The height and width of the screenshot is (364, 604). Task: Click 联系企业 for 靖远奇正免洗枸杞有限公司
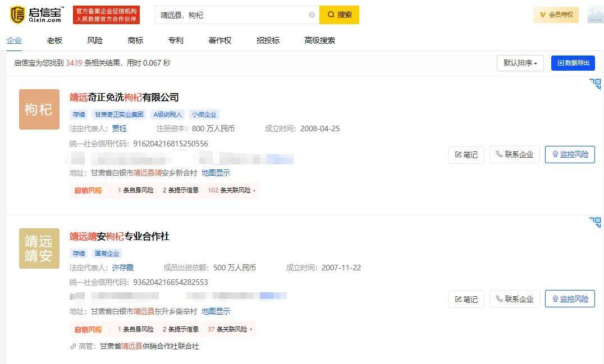point(515,154)
